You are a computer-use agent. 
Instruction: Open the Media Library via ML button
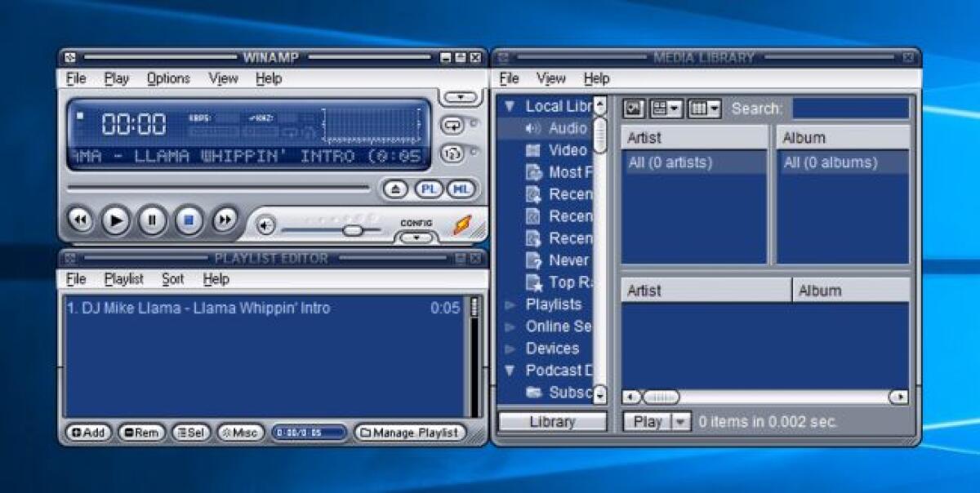[x=460, y=189]
